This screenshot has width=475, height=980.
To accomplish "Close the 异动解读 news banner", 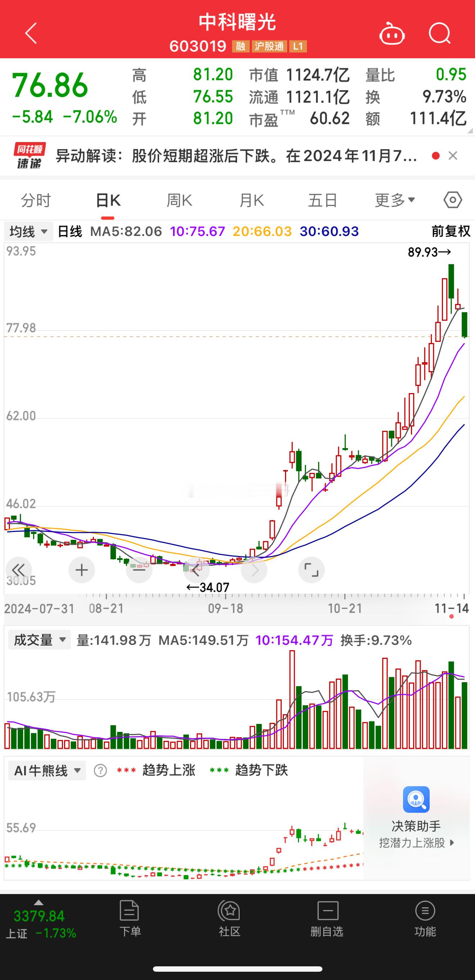I will click(453, 156).
